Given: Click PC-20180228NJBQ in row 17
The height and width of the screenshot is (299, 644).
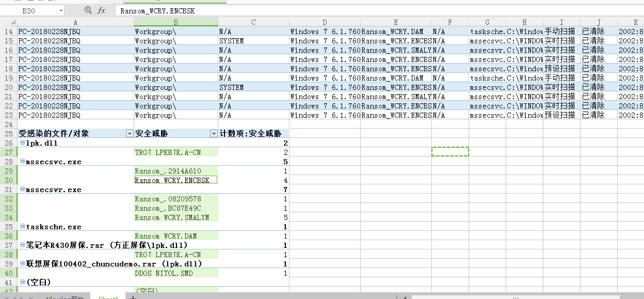Looking at the screenshot, I should coord(75,59).
